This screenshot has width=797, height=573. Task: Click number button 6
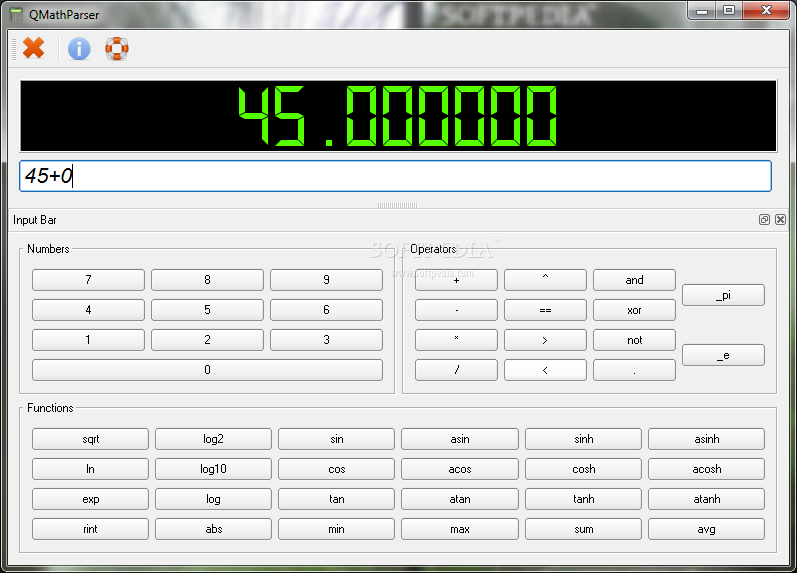(326, 310)
